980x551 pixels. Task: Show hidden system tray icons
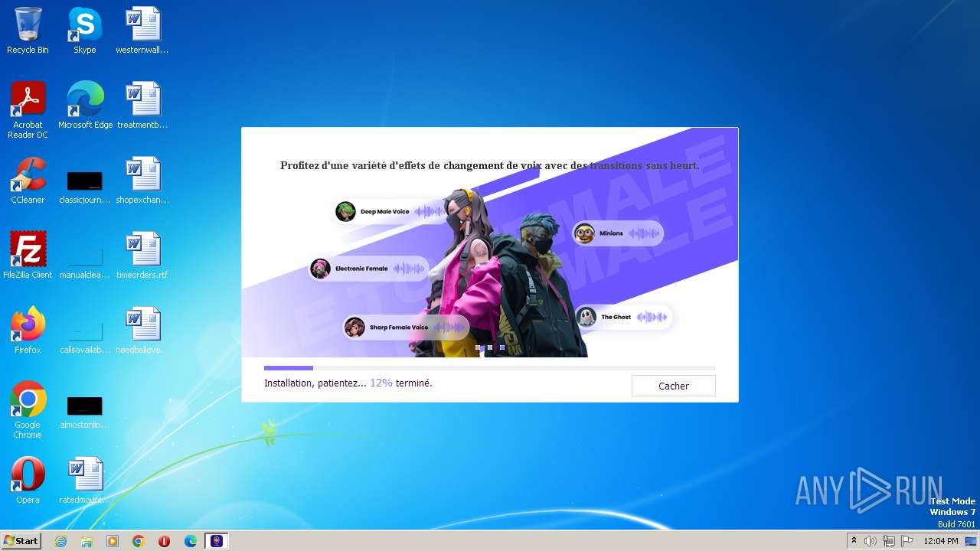pos(854,541)
